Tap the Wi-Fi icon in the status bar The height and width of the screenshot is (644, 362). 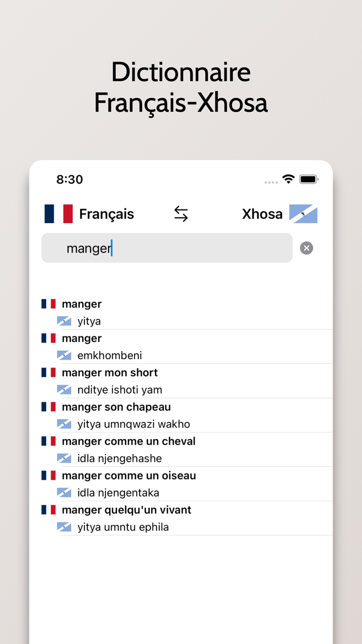(289, 179)
